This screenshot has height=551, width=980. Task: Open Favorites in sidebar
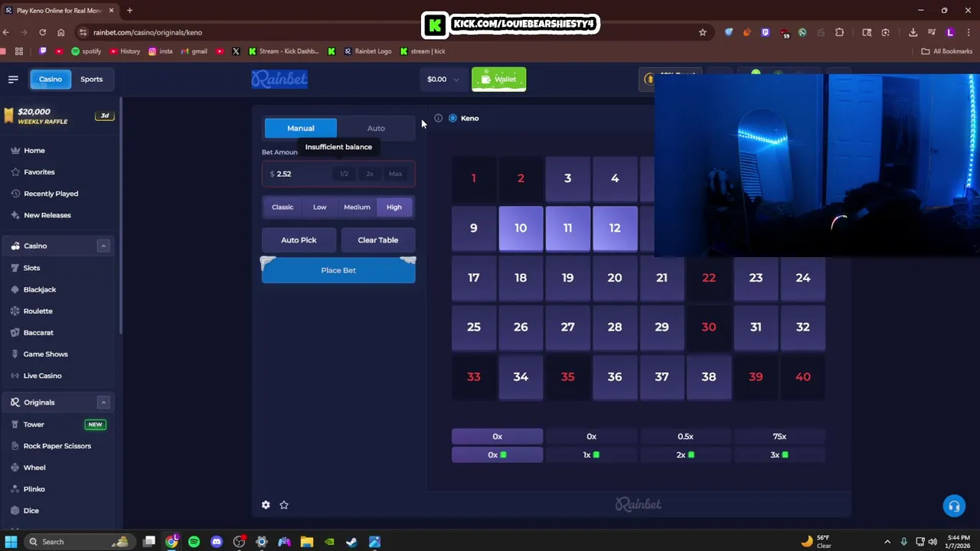point(39,172)
